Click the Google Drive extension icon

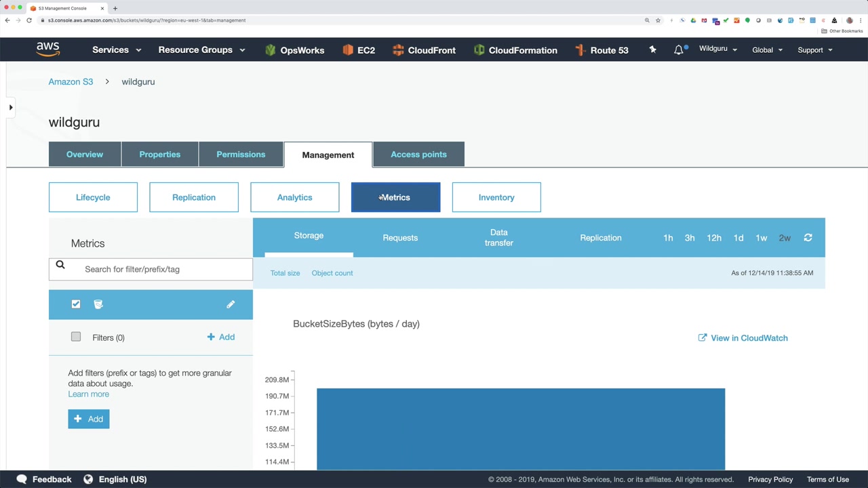point(693,20)
